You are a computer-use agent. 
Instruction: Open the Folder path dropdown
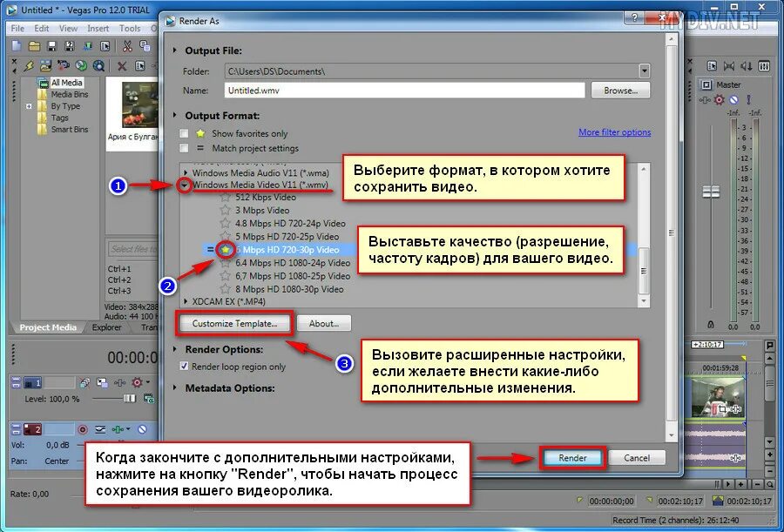pos(645,71)
